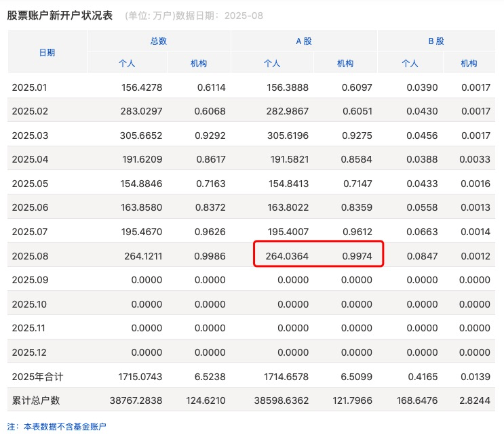Screen dimensions: 504x435
Task: Click the value 156.3888
Action: pos(288,87)
